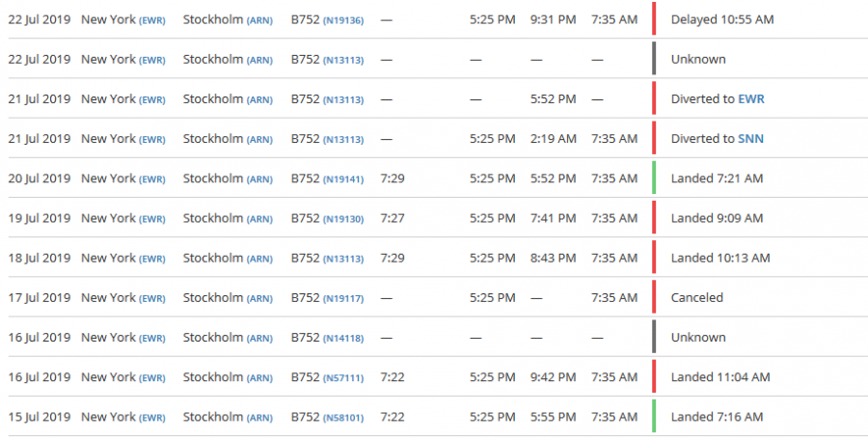Select the 'Canceled' flight status
Viewport: 868px width, 440px height.
pos(696,298)
